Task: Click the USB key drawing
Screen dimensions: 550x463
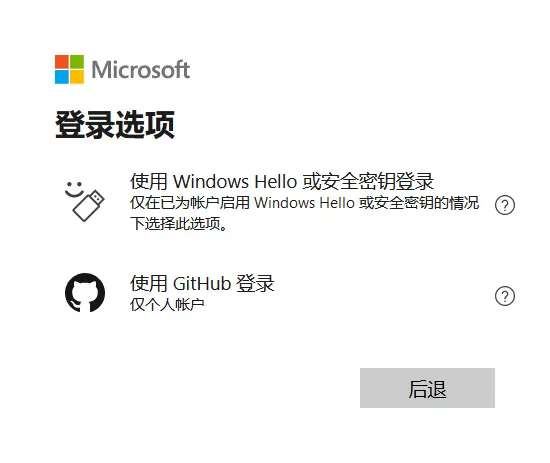Action: pyautogui.click(x=88, y=206)
